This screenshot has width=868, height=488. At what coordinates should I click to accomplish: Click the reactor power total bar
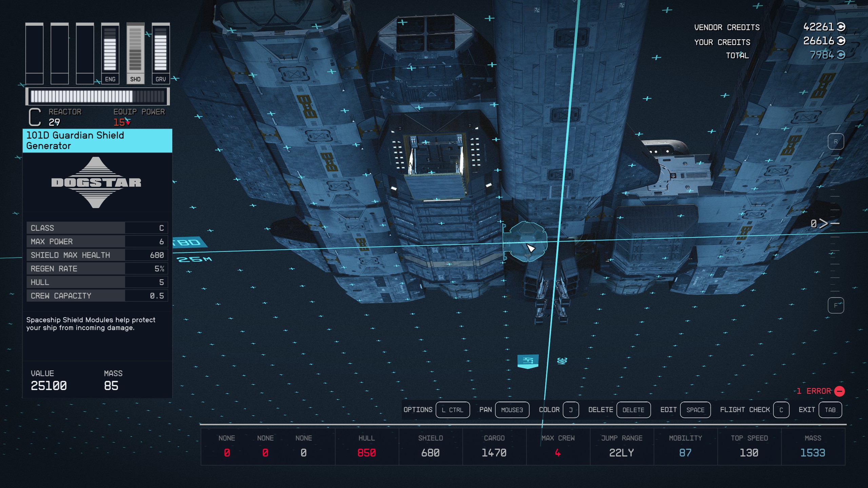pyautogui.click(x=97, y=97)
